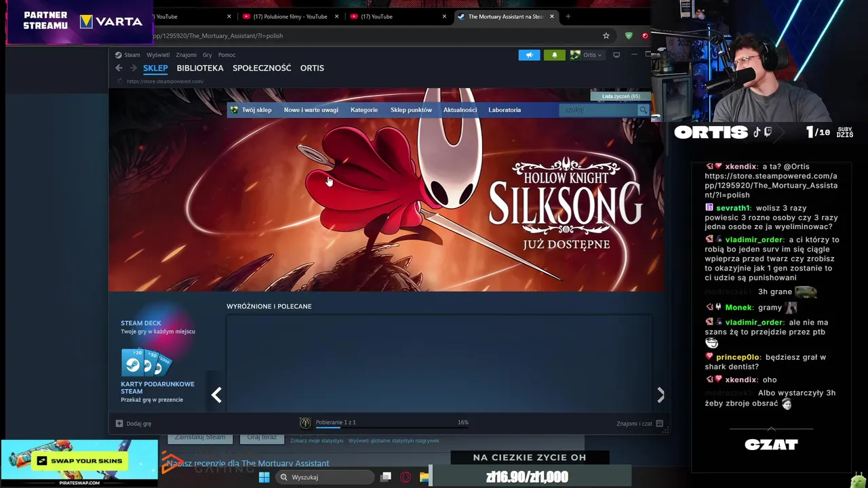Click the store search magnifier icon
The height and width of the screenshot is (488, 868).
pyautogui.click(x=643, y=110)
